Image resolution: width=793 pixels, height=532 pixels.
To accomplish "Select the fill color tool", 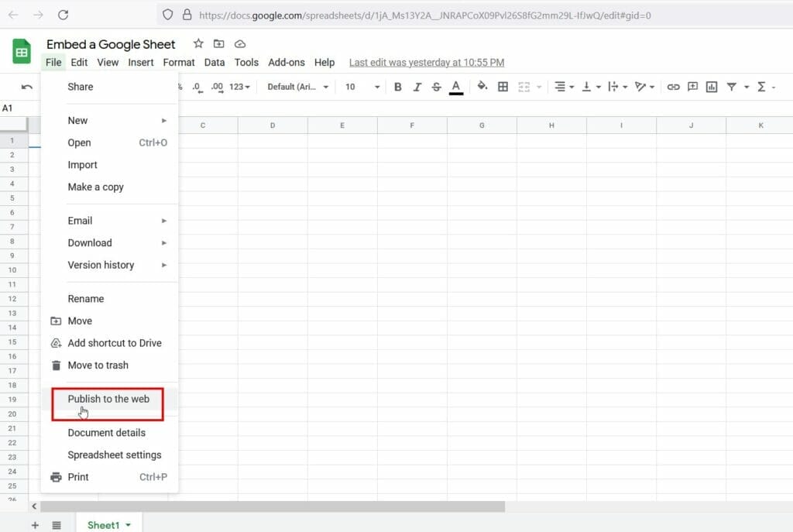I will click(482, 87).
